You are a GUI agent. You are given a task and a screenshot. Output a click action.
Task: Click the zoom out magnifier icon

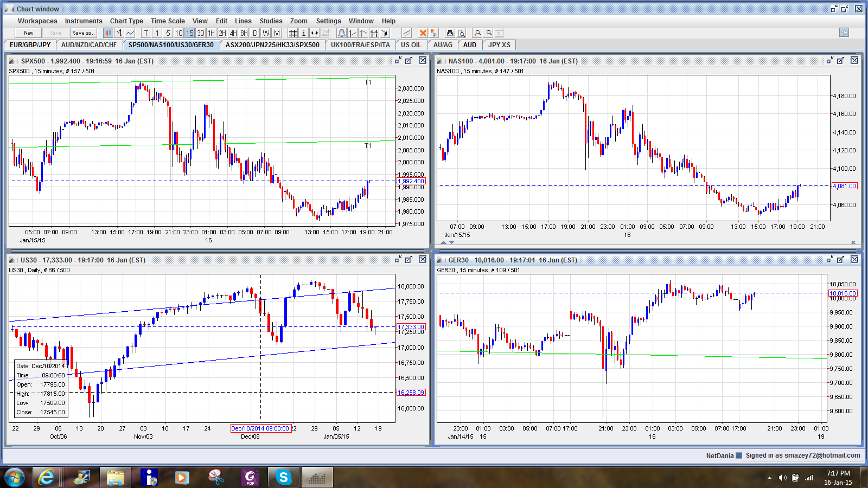[488, 33]
